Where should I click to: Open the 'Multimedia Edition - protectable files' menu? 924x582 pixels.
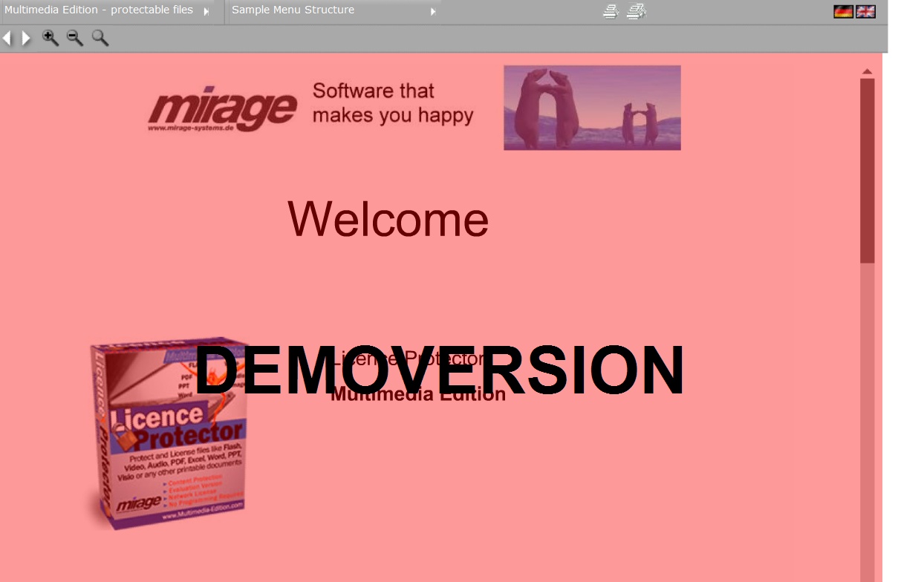[x=107, y=10]
